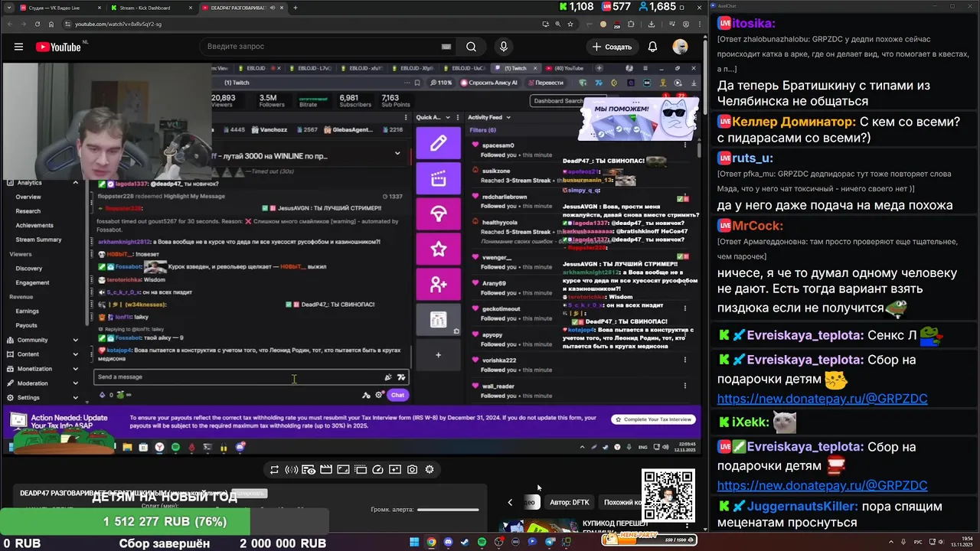Image resolution: width=980 pixels, height=551 pixels.
Task: Open Stream Summary in Twitch sidebar
Action: [38, 240]
